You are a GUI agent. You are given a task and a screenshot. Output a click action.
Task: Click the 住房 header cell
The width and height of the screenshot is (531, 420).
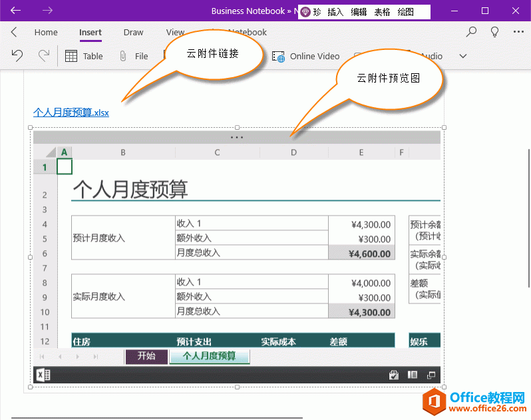[x=123, y=341]
